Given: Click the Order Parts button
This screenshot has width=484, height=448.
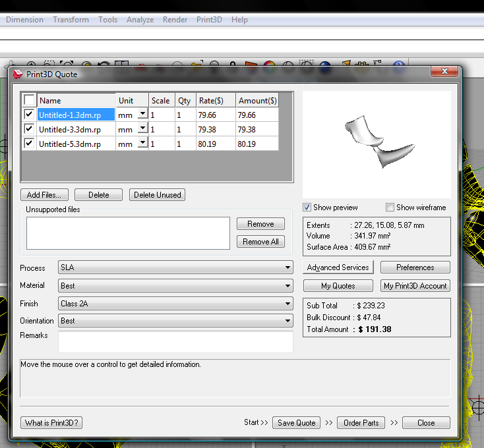Looking at the screenshot, I should (361, 423).
